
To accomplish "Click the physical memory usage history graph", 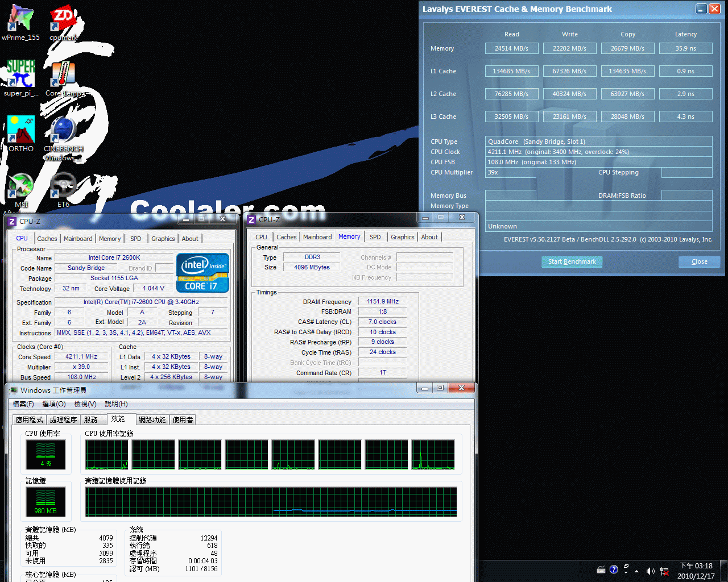I will coord(271,502).
